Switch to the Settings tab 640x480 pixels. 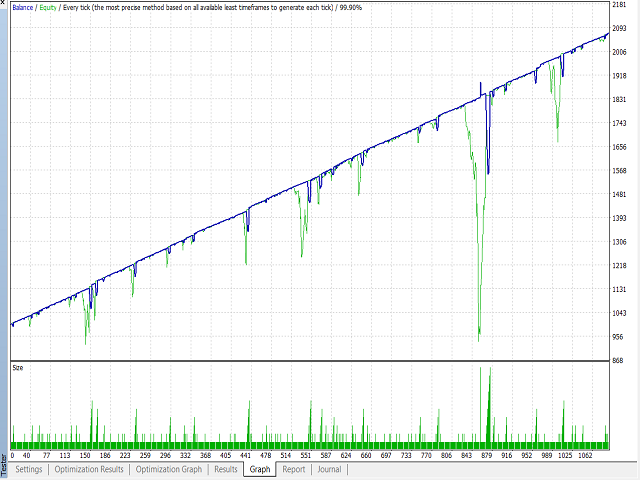(29, 469)
